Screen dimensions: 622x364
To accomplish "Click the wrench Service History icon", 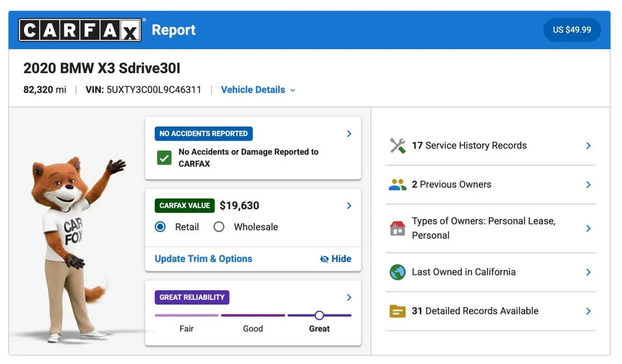I will pyautogui.click(x=397, y=146).
